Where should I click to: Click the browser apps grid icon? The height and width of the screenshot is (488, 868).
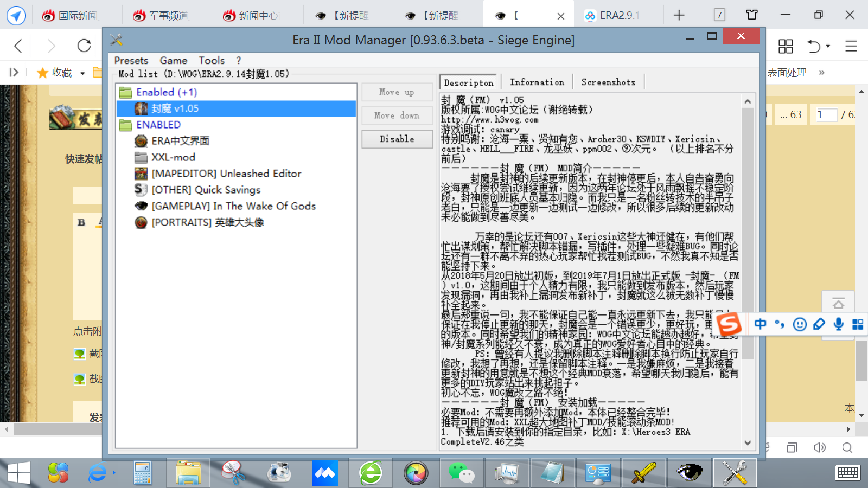point(786,46)
